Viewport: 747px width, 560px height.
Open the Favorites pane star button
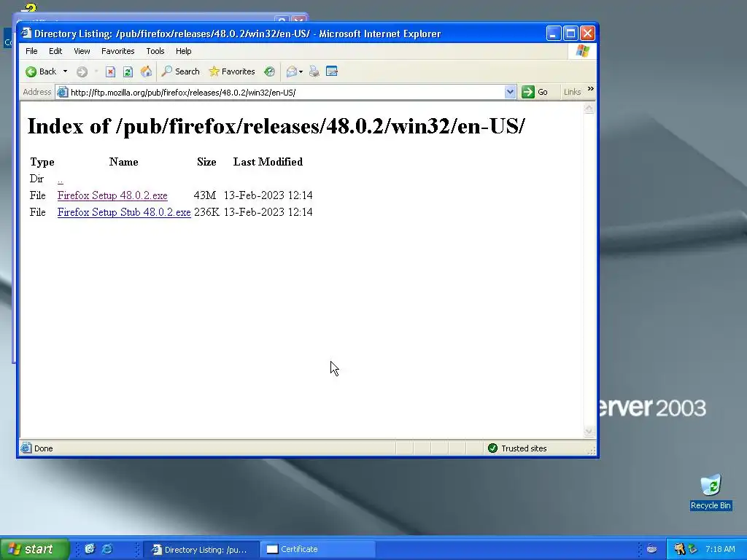232,71
